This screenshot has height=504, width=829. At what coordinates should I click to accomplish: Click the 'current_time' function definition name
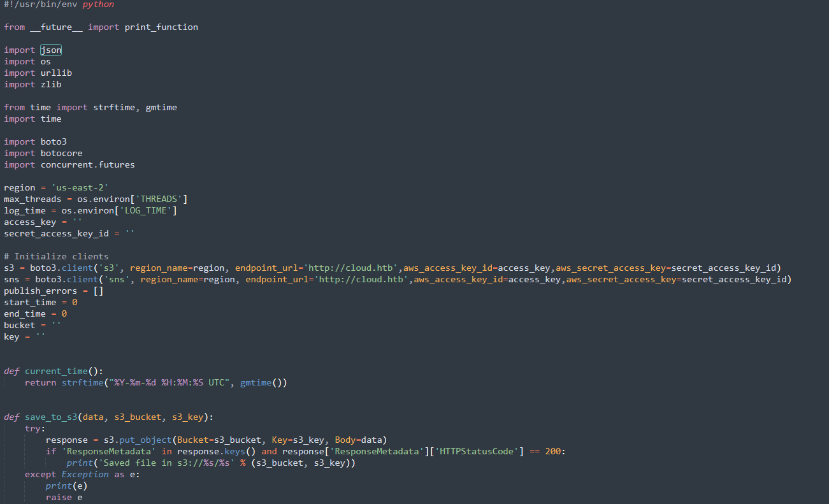point(56,371)
